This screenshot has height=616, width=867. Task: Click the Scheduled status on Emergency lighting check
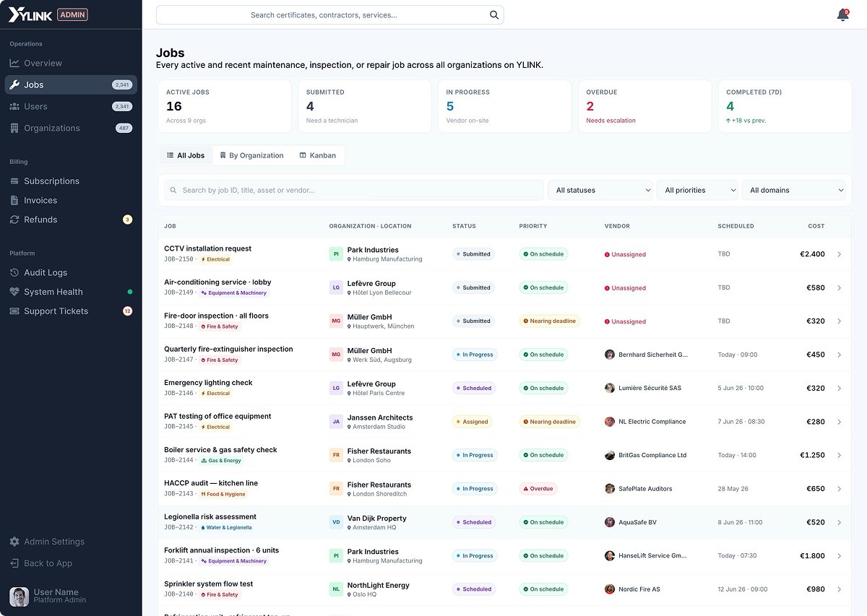[x=474, y=389]
